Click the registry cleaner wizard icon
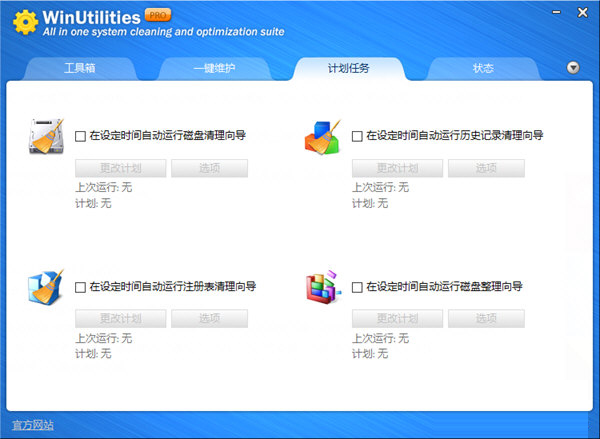 [x=45, y=288]
